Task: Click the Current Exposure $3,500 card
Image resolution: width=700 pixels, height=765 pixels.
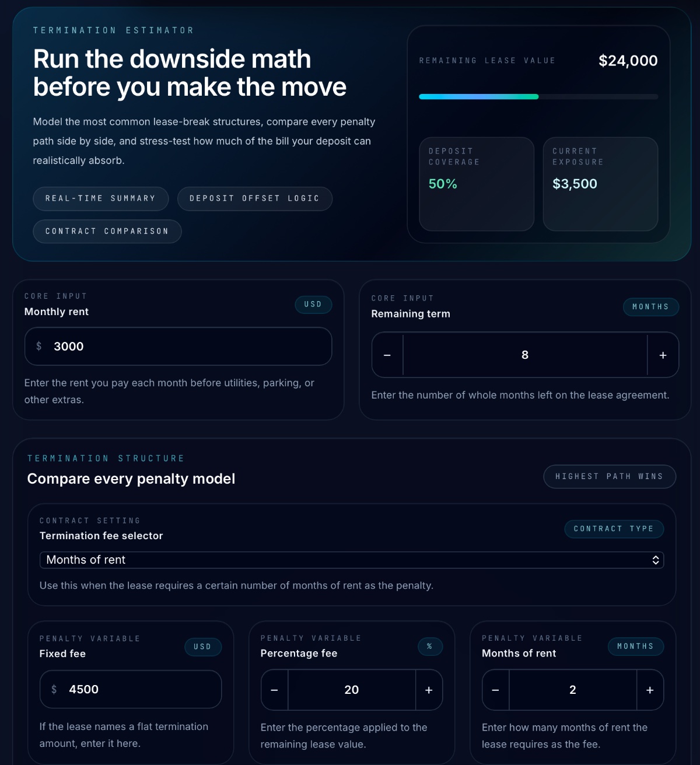Action: [x=600, y=184]
